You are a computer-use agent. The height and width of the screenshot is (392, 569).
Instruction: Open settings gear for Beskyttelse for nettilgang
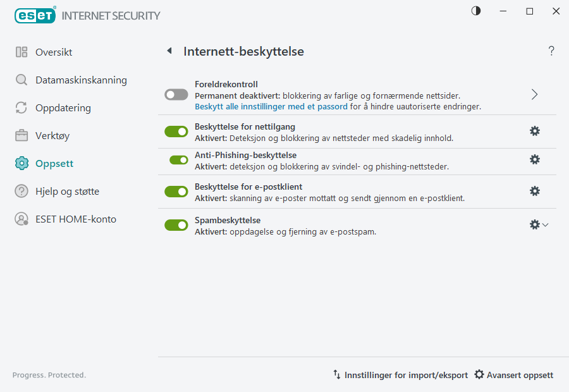click(535, 131)
